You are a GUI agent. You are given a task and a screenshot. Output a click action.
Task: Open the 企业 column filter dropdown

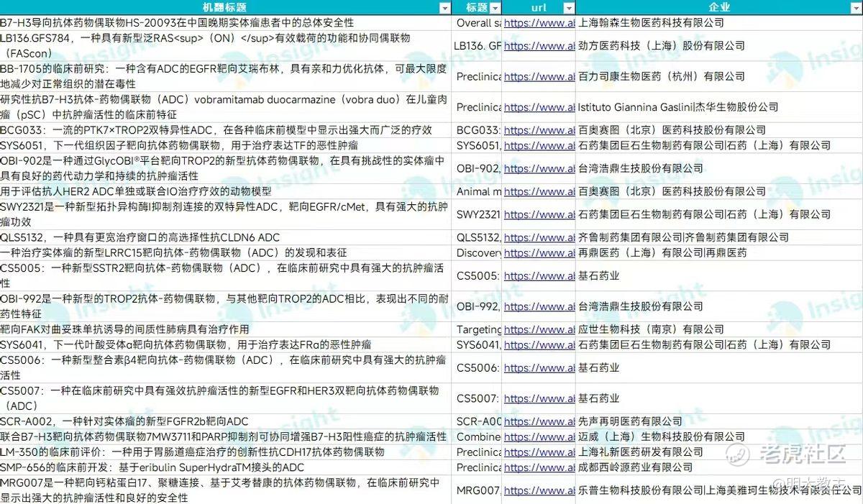tap(856, 8)
